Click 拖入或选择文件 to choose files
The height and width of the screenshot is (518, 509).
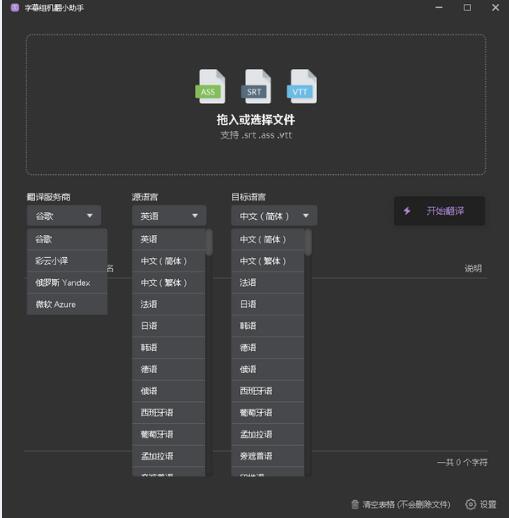(256, 120)
